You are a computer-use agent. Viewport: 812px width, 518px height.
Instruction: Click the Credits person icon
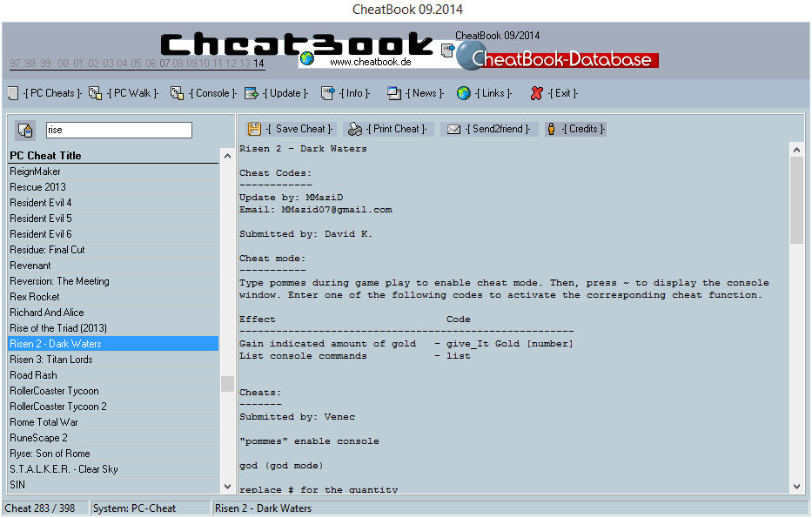tap(552, 129)
